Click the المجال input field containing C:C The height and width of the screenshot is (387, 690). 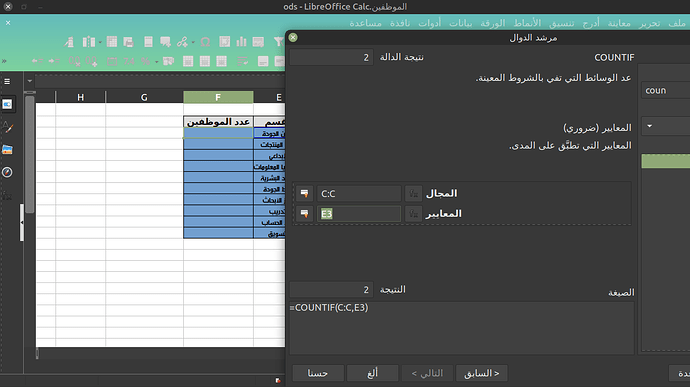coord(359,193)
